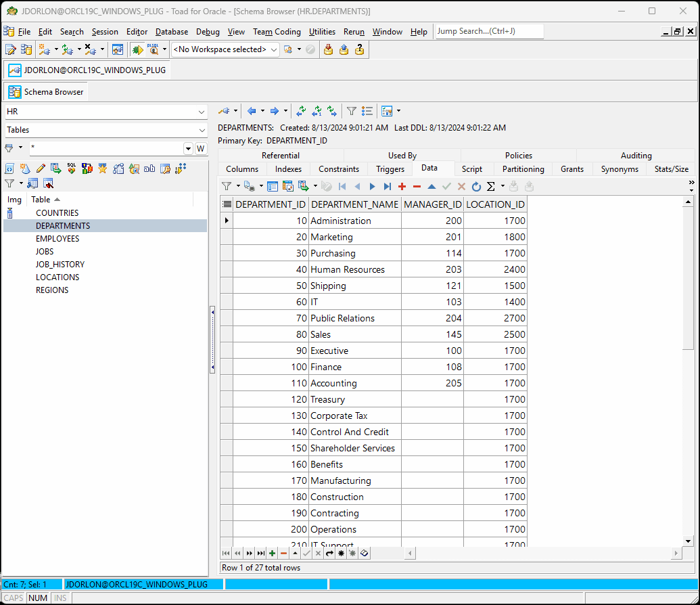Image resolution: width=700 pixels, height=605 pixels.
Task: Click the blue circular Refresh Data icon
Action: point(476,186)
